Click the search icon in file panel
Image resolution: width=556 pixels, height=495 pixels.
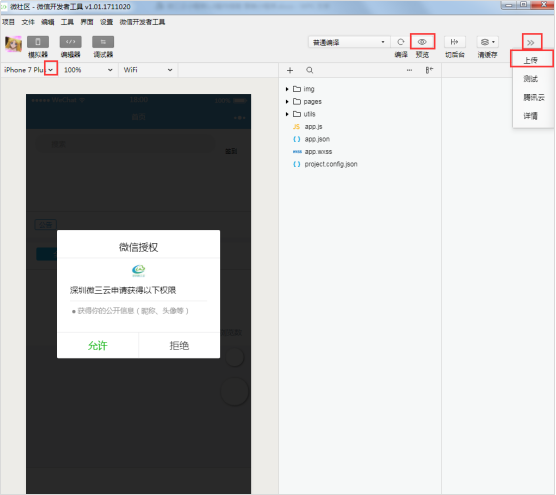310,70
